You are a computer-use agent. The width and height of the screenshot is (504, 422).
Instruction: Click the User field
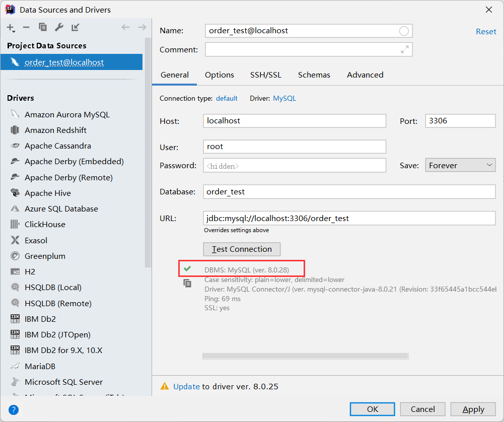pyautogui.click(x=295, y=147)
